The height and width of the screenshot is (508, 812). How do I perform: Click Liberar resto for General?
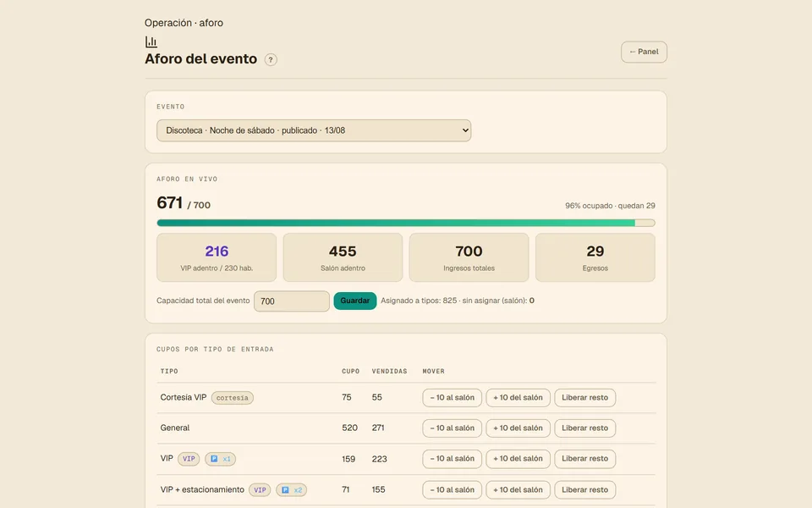[585, 428]
